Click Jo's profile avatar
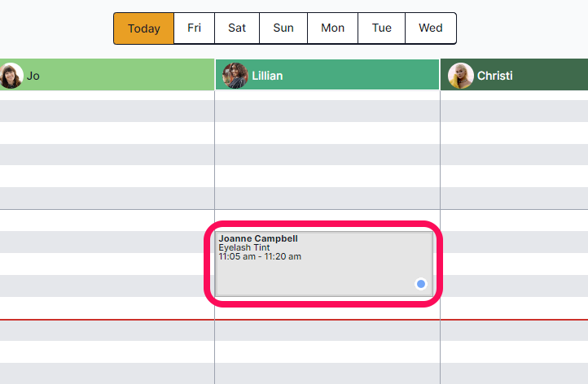The height and width of the screenshot is (384, 588). 11,76
